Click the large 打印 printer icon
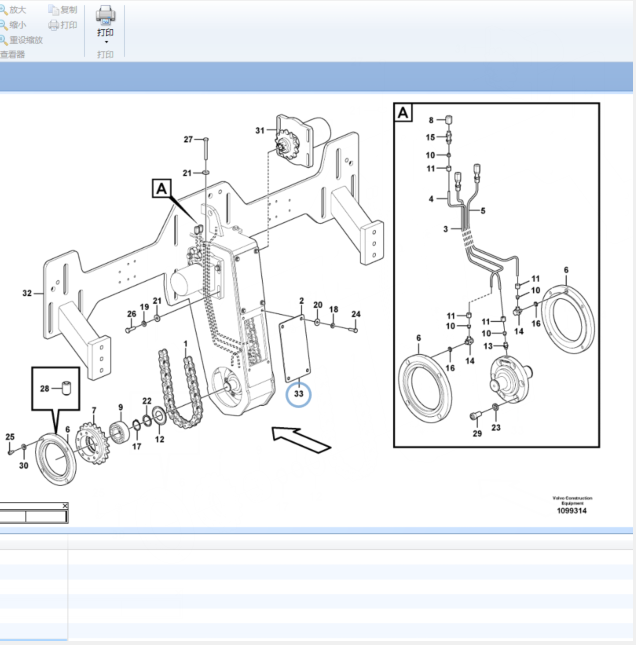The width and height of the screenshot is (636, 645). click(x=106, y=15)
